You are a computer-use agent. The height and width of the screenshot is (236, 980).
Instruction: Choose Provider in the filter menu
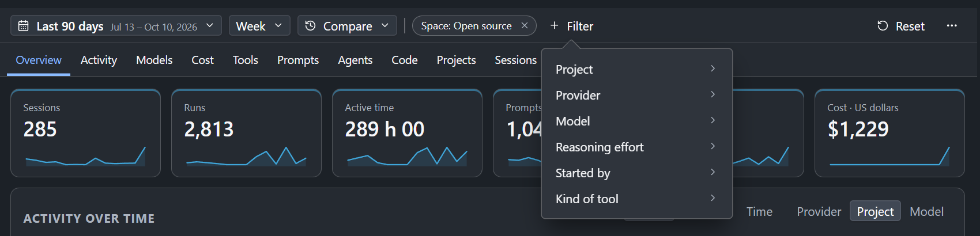(637, 95)
